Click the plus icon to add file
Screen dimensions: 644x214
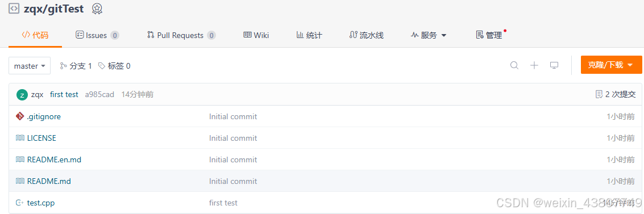pos(534,65)
